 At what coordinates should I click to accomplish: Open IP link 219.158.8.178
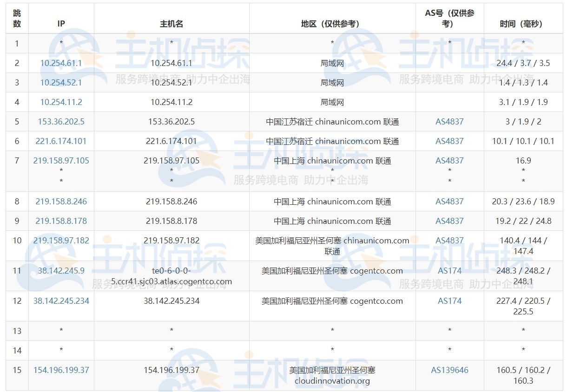(61, 221)
